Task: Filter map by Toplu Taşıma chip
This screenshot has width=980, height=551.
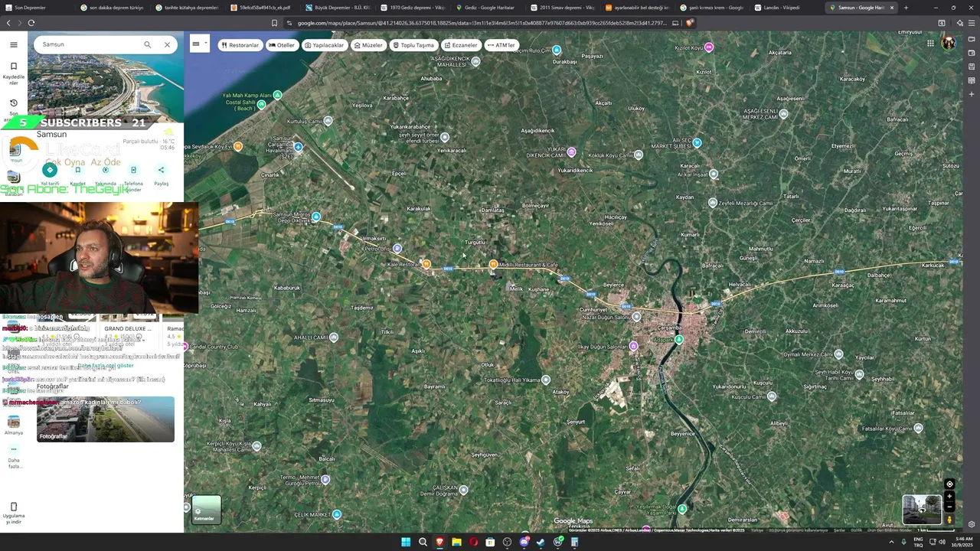Action: click(x=413, y=45)
